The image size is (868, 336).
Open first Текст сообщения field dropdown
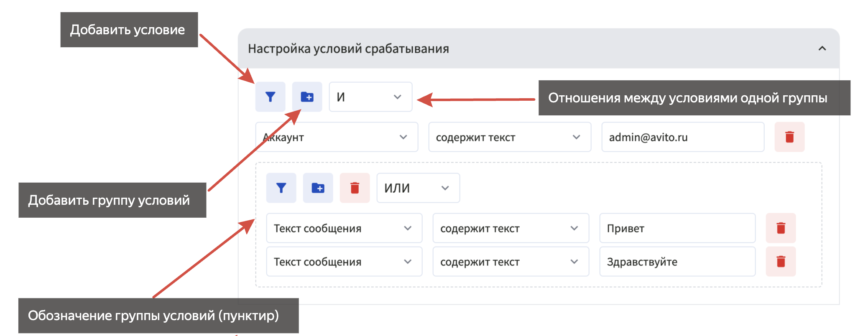pos(344,228)
